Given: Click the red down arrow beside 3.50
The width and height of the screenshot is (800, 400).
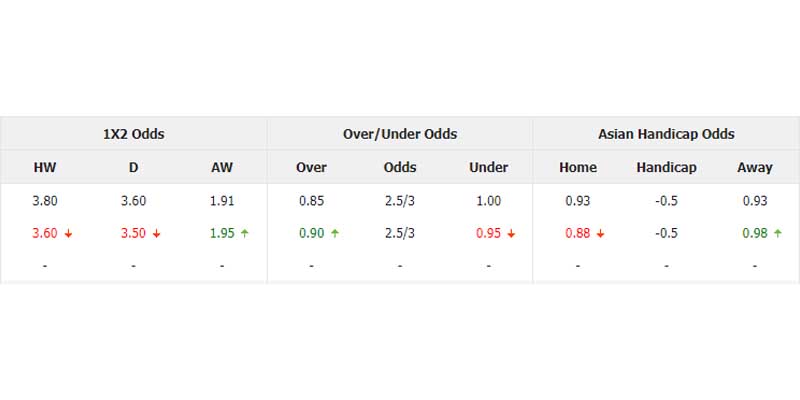Looking at the screenshot, I should coord(157,234).
